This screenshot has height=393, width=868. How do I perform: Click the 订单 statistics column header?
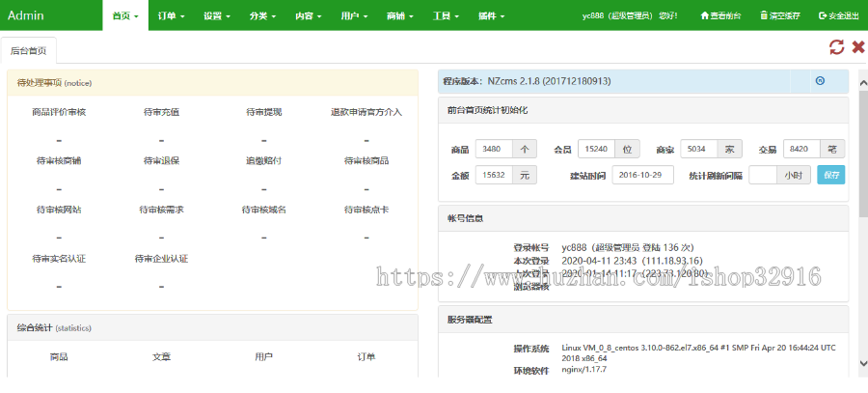[366, 357]
